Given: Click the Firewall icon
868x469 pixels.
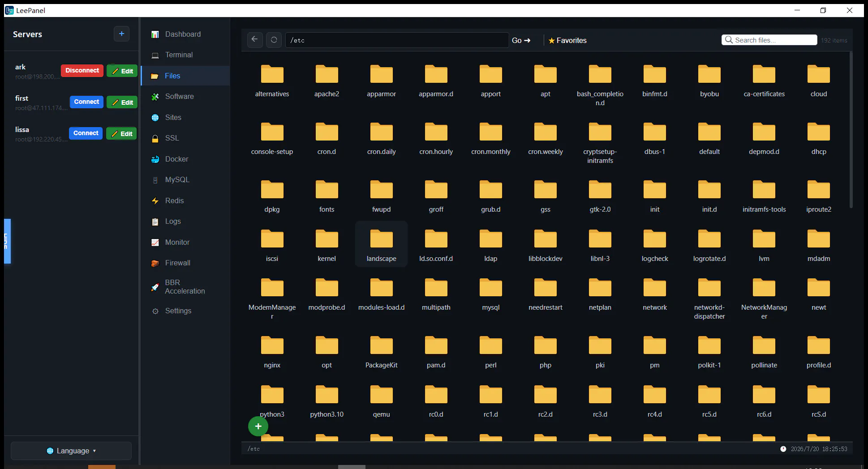Looking at the screenshot, I should tap(155, 263).
